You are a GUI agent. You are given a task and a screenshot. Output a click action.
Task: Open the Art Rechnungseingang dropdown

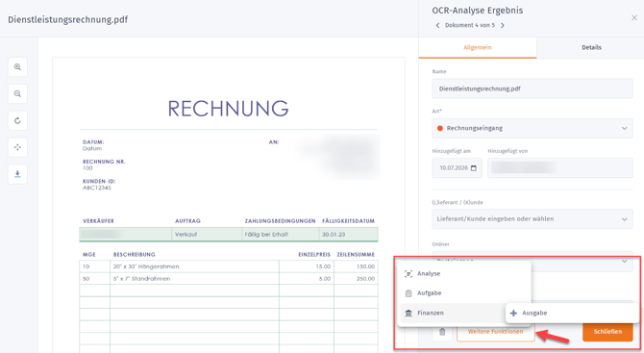533,128
